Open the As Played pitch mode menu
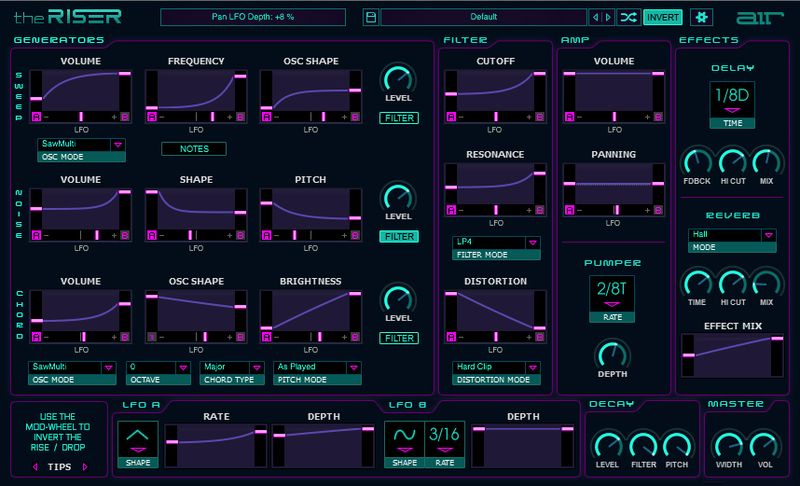 click(311, 367)
